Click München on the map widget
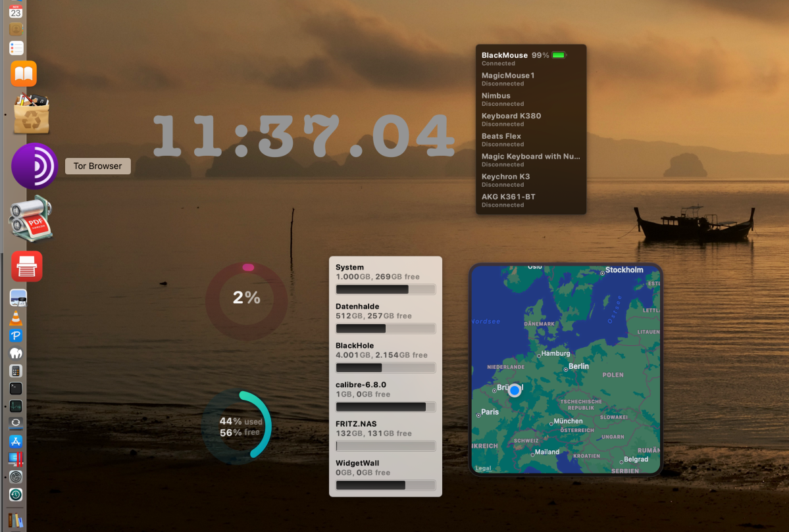Image resolution: width=789 pixels, height=532 pixels. (x=568, y=421)
